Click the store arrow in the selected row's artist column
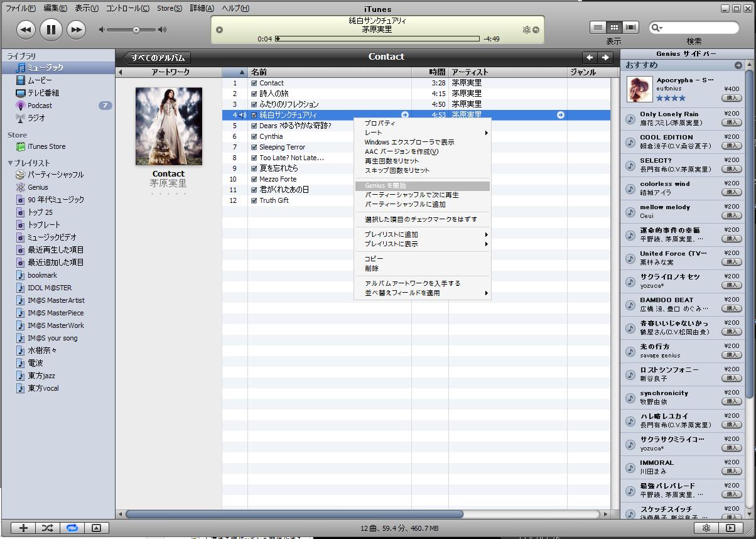756x539 pixels. [560, 115]
